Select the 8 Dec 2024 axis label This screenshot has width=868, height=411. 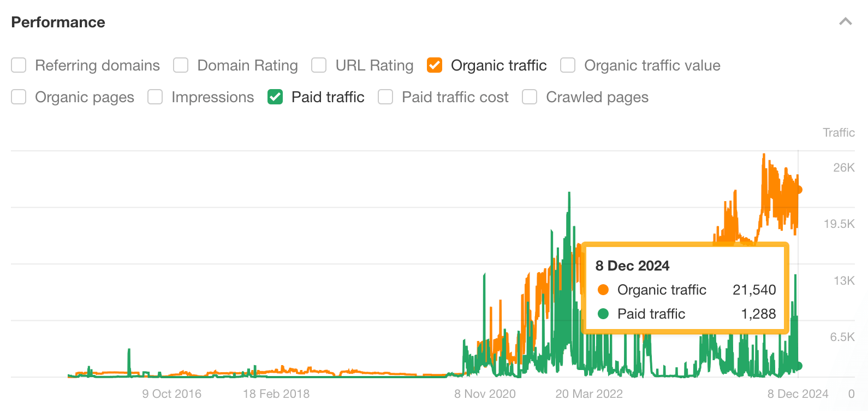pyautogui.click(x=798, y=394)
